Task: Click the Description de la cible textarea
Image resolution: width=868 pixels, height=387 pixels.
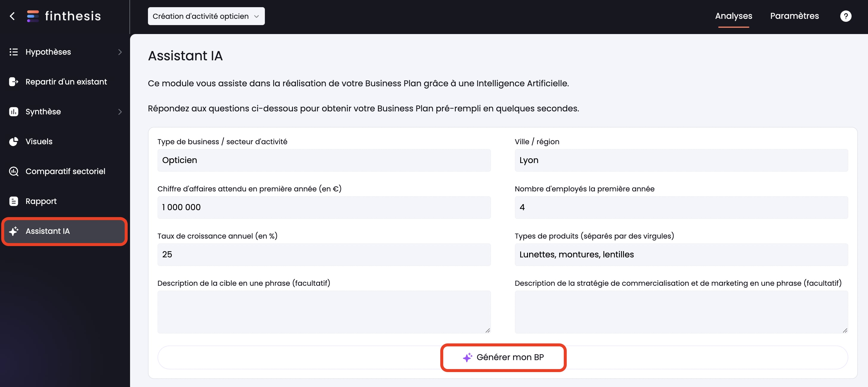Action: pos(324,312)
